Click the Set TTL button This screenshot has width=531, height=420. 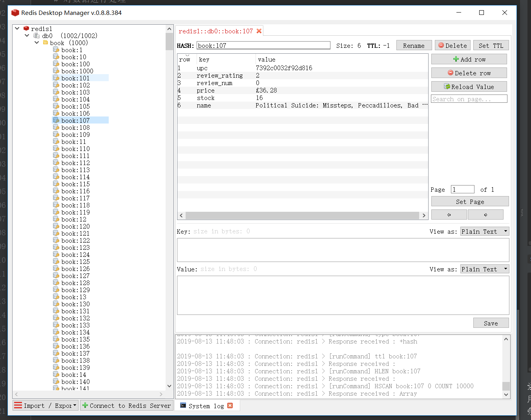[x=491, y=45]
